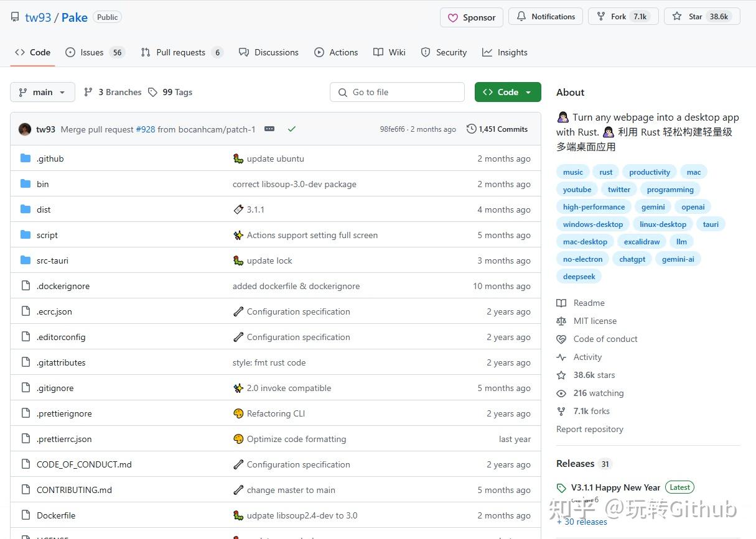Viewport: 756px width, 539px height.
Task: Open the .github folder
Action: [x=50, y=158]
